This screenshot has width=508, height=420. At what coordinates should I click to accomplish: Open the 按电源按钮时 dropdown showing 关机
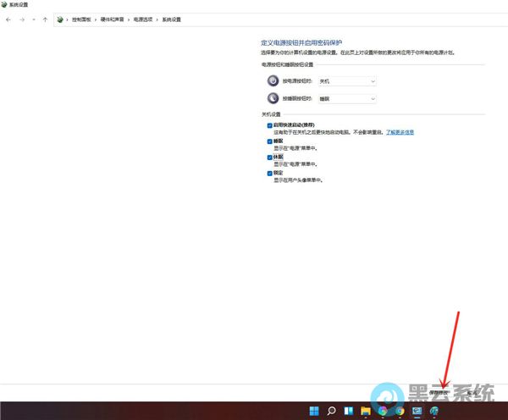click(x=346, y=81)
